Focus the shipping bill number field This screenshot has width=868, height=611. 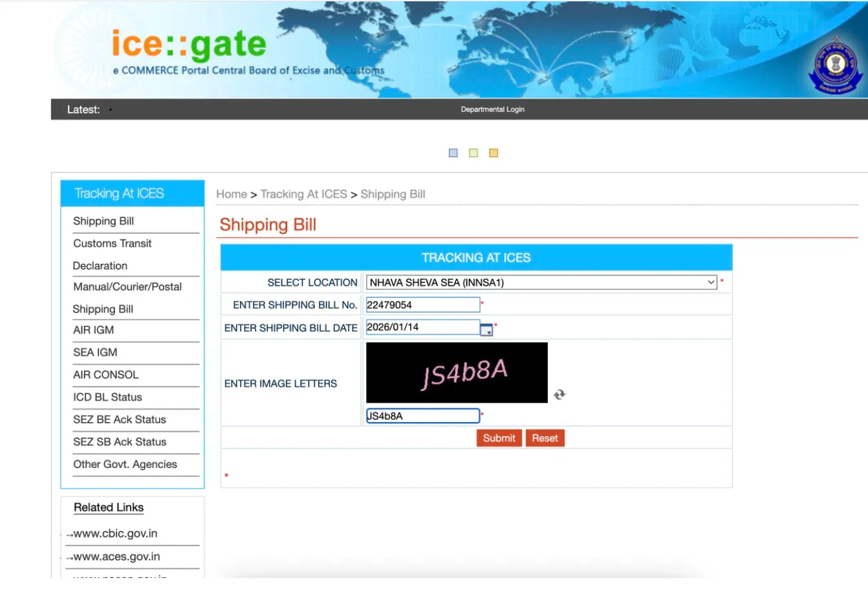click(x=422, y=305)
